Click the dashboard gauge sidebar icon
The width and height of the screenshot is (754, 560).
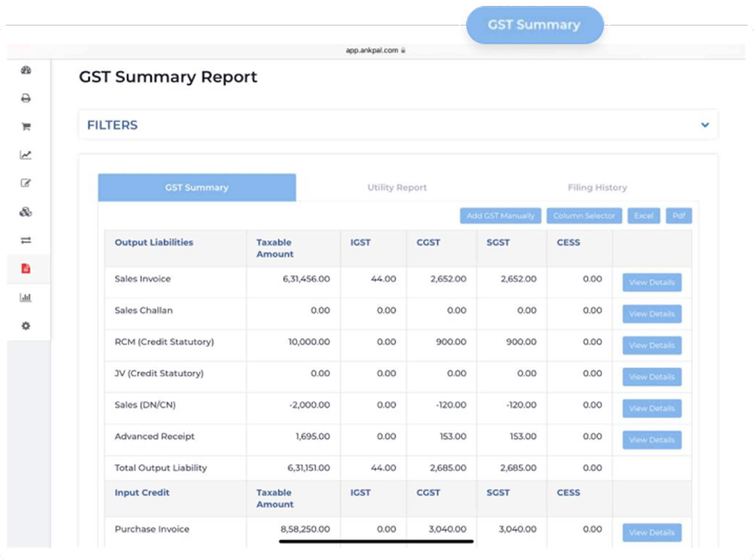26,70
